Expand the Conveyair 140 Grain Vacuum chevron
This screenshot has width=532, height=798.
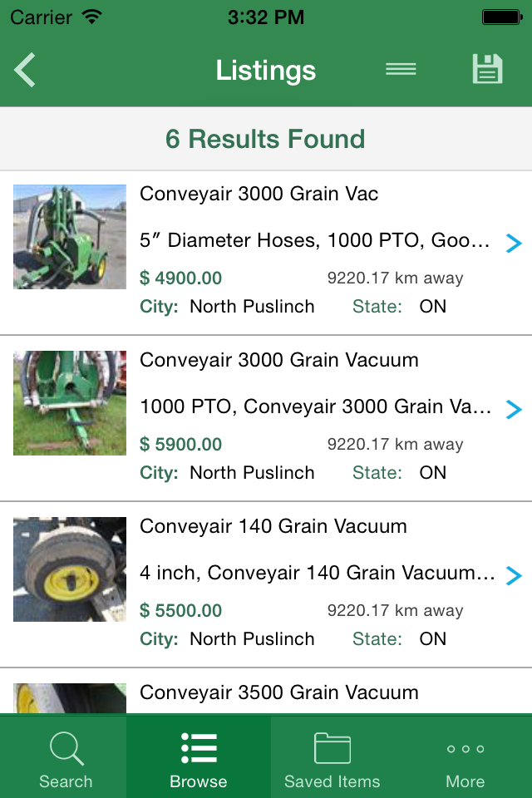point(515,576)
